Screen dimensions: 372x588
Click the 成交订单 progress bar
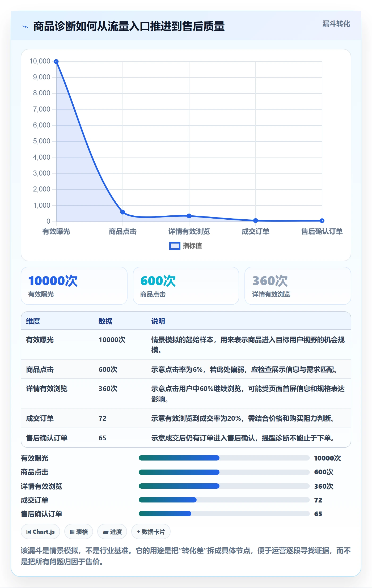tap(224, 500)
